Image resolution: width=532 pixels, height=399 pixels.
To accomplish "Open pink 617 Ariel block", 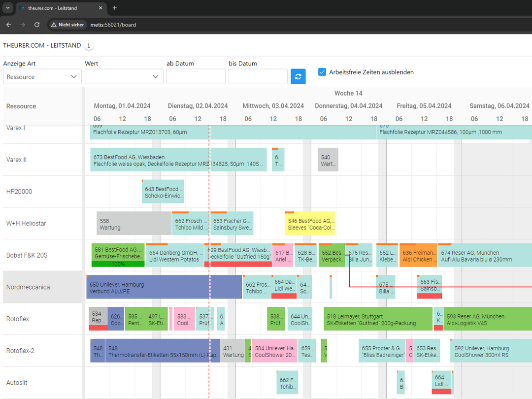I will click(283, 255).
